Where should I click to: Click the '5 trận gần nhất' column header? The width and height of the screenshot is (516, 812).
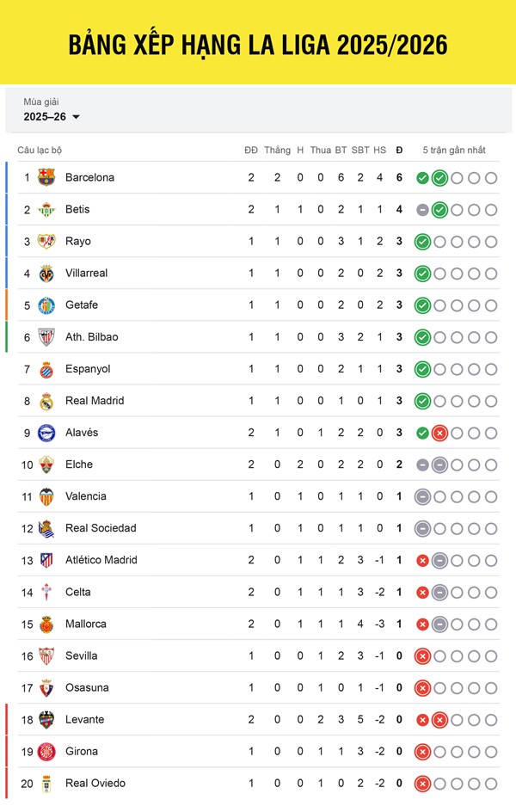click(454, 150)
